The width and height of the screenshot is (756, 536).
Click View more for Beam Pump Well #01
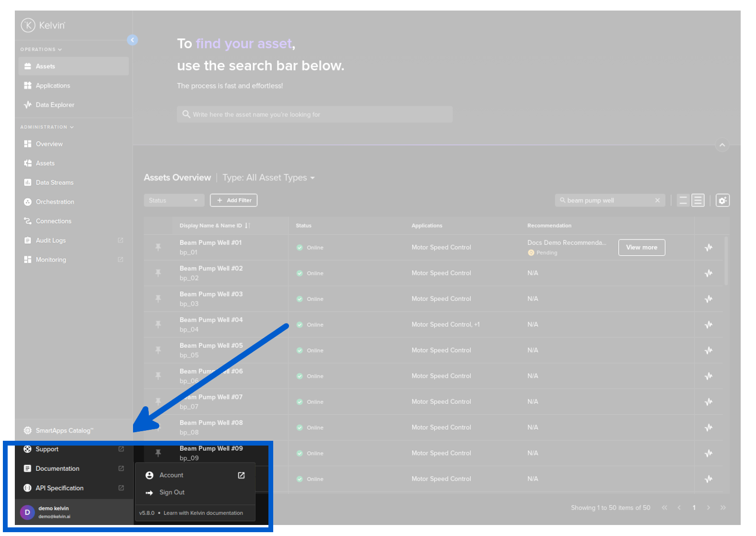pos(641,247)
